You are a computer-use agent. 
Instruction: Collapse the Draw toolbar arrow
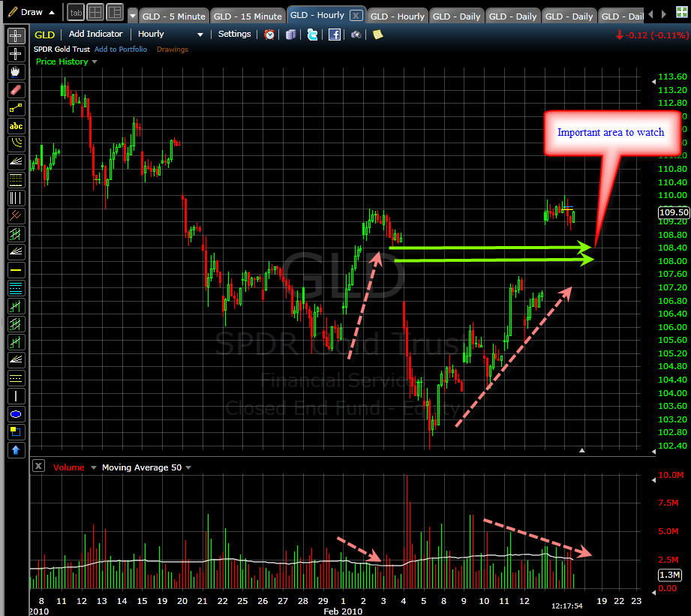(52, 12)
